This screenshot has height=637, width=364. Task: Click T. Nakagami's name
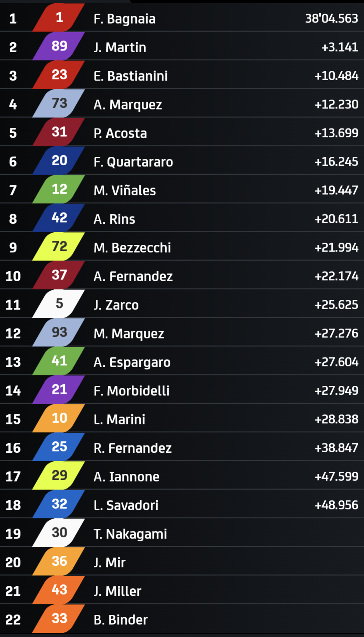coord(130,534)
